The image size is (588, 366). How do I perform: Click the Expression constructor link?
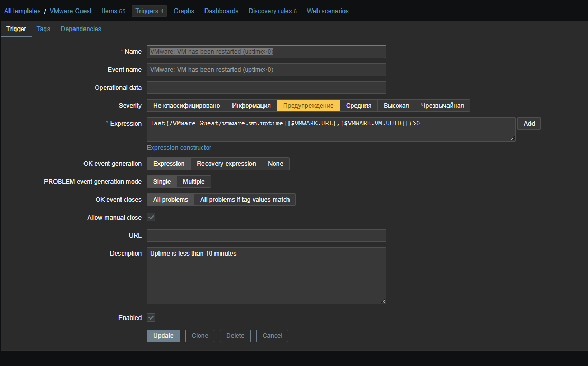179,147
